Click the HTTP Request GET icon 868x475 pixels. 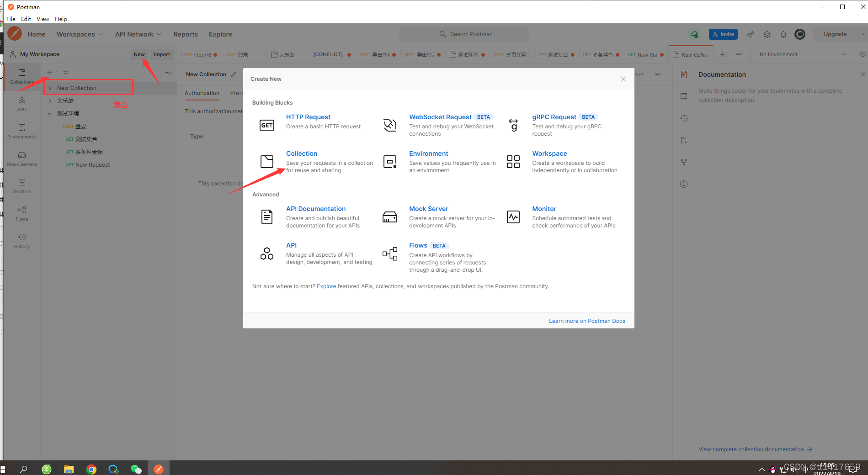(267, 125)
